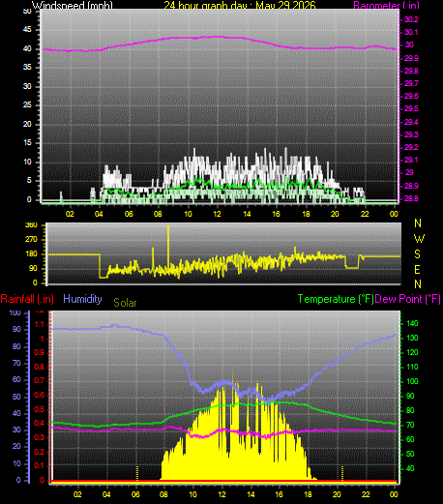Click the windspeed axis value "25"

[x=27, y=104]
